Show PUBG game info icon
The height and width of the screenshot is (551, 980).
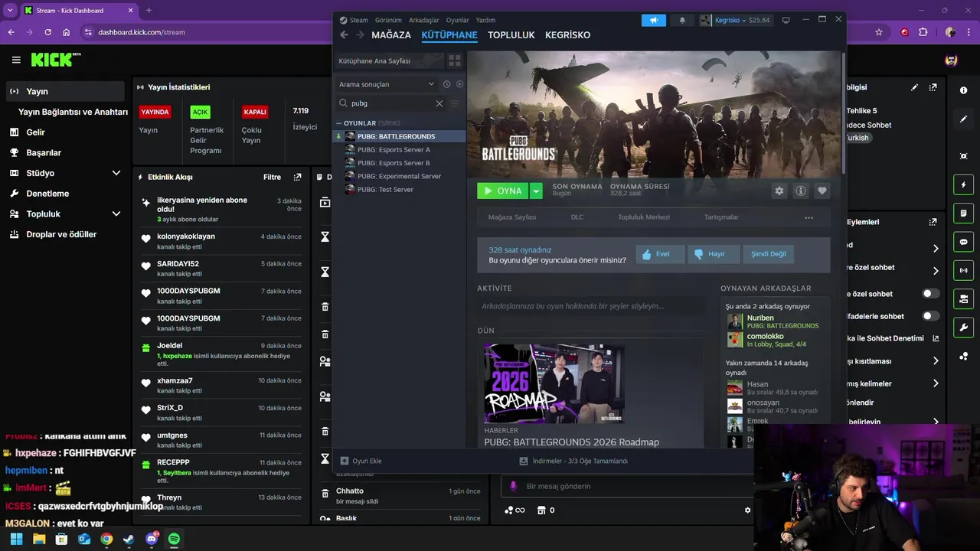point(801,191)
